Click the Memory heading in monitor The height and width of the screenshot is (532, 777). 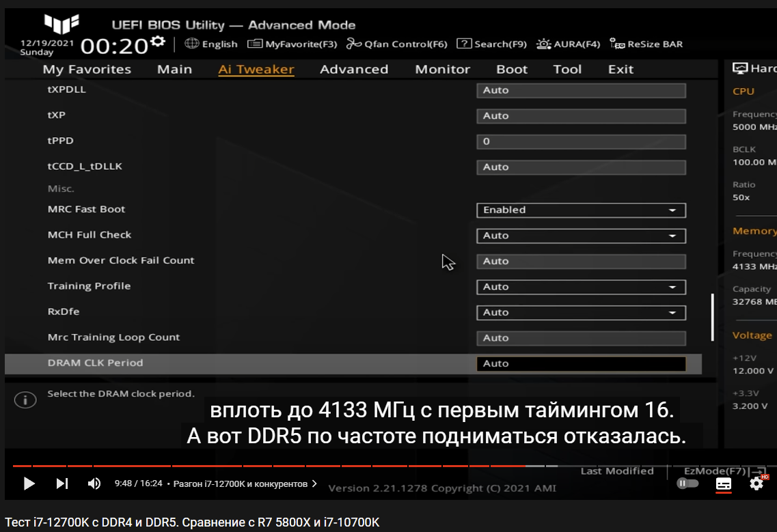[x=754, y=231]
